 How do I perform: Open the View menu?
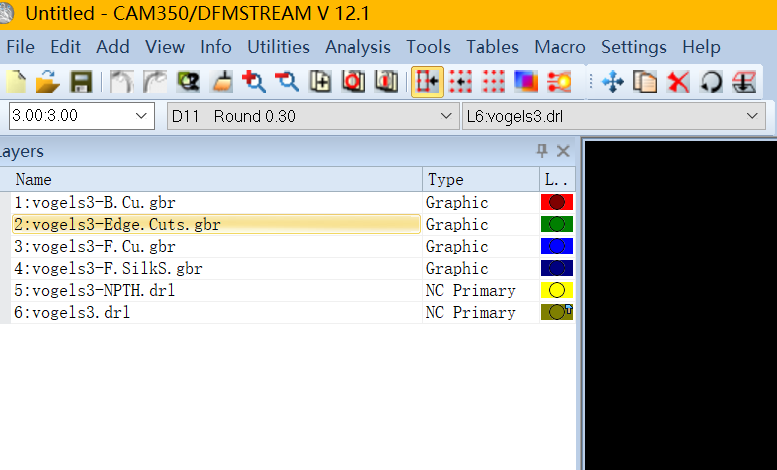point(165,47)
